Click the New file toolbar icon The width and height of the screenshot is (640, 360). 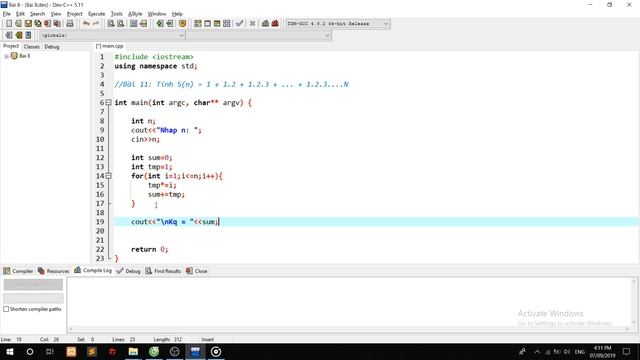pos(9,24)
